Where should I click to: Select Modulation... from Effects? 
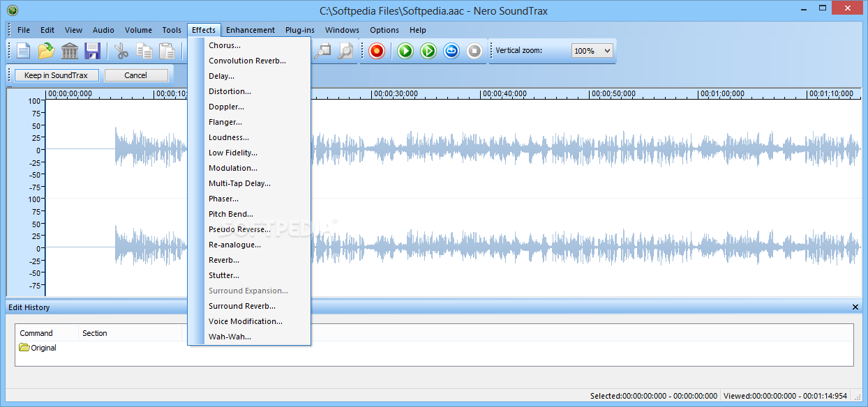coord(249,168)
